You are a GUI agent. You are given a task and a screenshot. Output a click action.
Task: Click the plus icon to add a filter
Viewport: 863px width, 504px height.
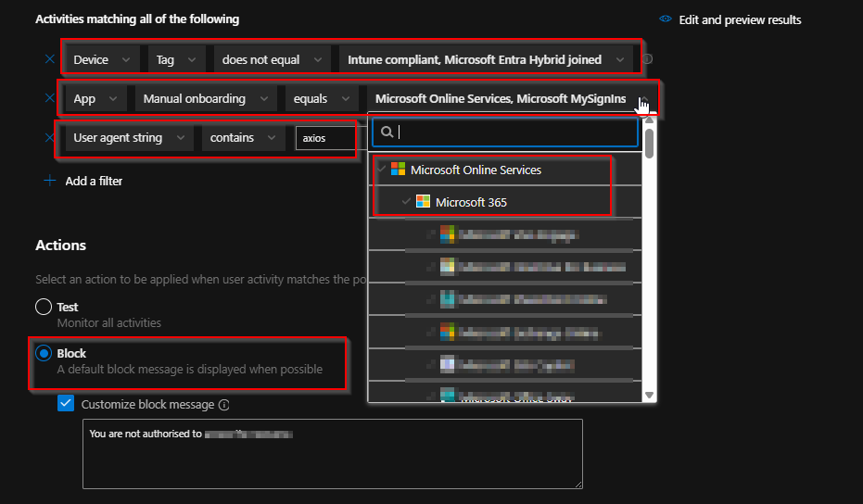pos(50,181)
